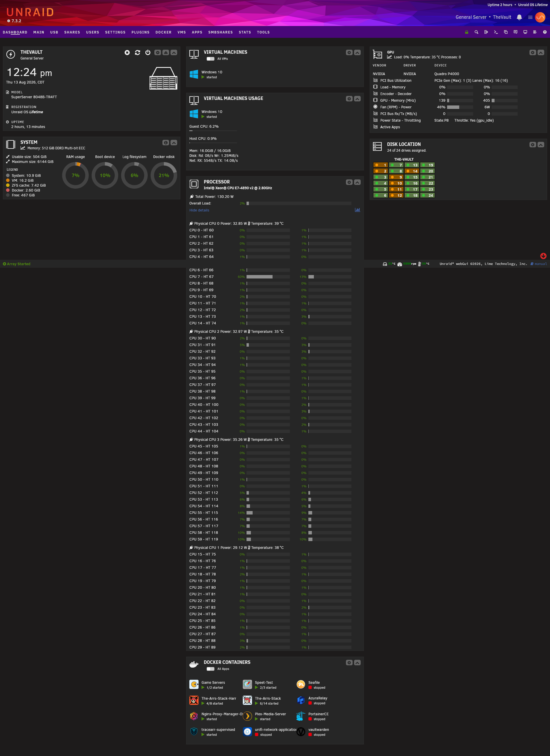Open the Docker Containers panel gear
Image resolution: width=550 pixels, height=756 pixels.
pos(349,663)
